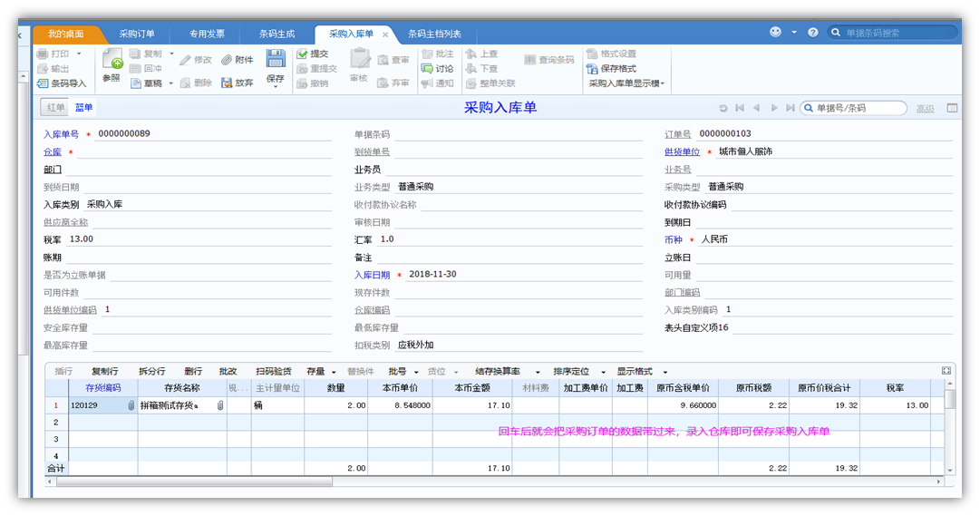
Task: Click the 放弃 discard icon
Action: click(227, 83)
